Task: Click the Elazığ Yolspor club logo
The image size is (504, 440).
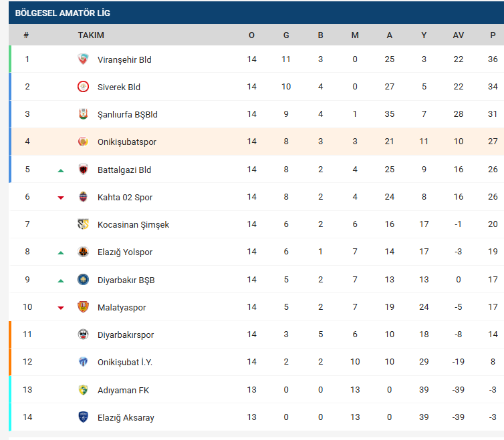Action: [83, 252]
